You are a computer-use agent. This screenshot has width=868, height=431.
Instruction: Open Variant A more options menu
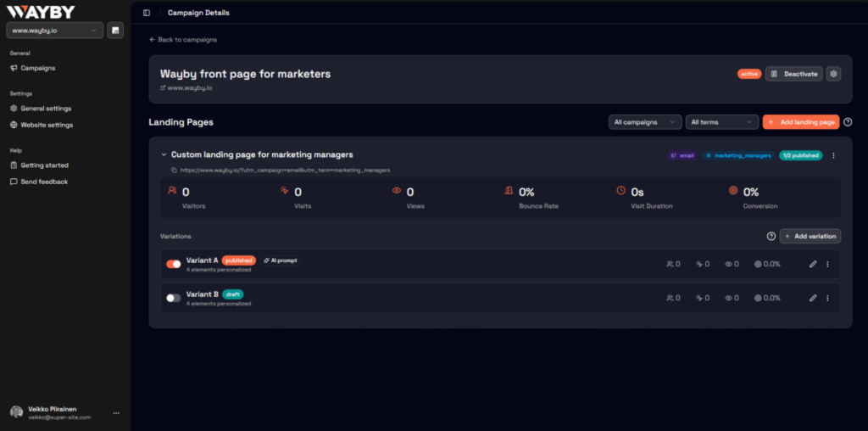coord(827,264)
